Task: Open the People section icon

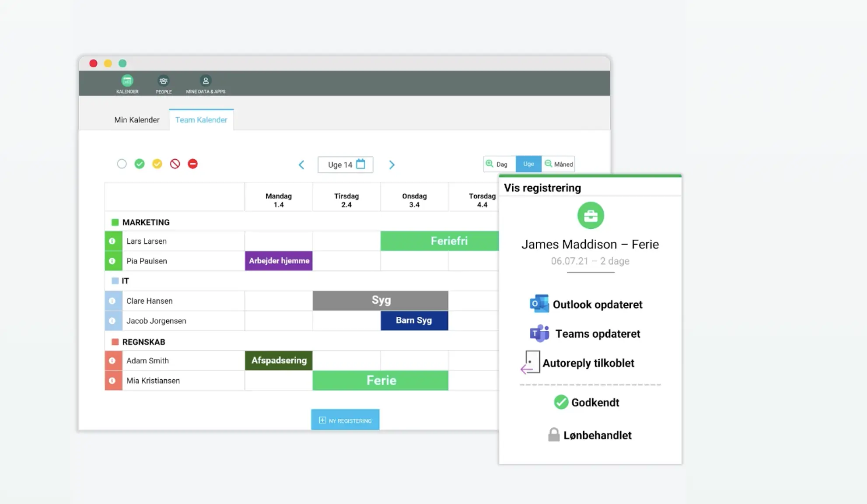Action: point(163,81)
